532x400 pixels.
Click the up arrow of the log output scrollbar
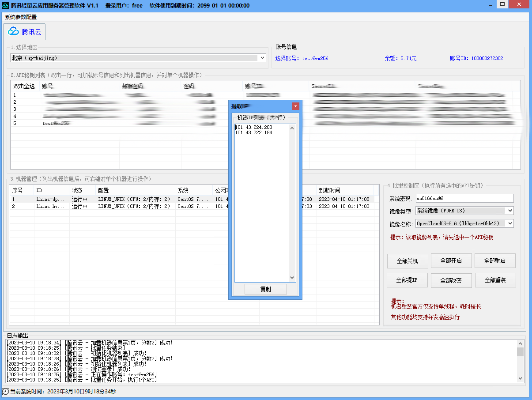click(520, 343)
